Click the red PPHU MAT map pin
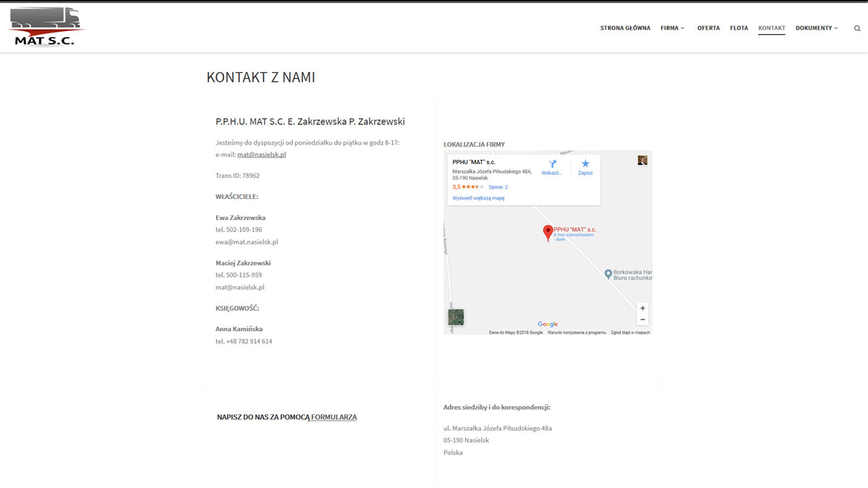Image resolution: width=868 pixels, height=488 pixels. point(548,233)
